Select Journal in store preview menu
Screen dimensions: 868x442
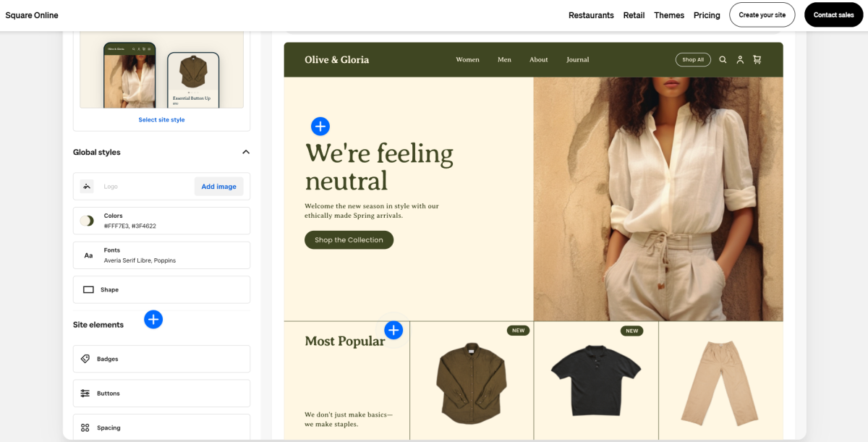tap(578, 60)
